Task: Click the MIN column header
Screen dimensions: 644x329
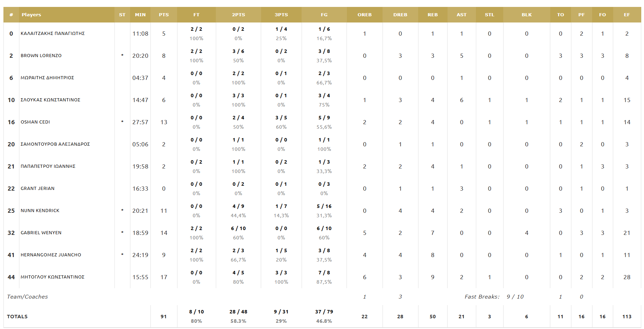Action: pos(140,15)
